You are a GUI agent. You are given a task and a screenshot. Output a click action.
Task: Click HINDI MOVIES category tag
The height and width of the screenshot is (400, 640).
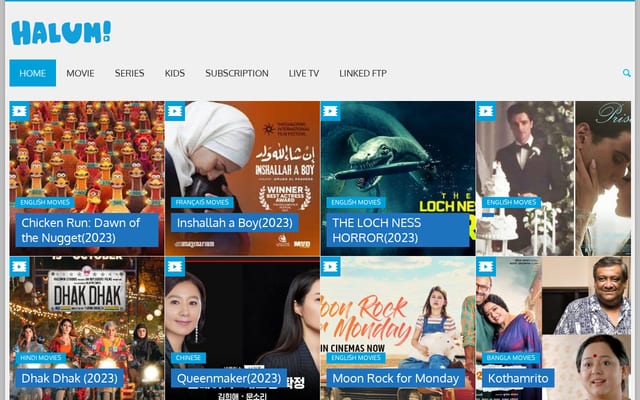pyautogui.click(x=41, y=358)
